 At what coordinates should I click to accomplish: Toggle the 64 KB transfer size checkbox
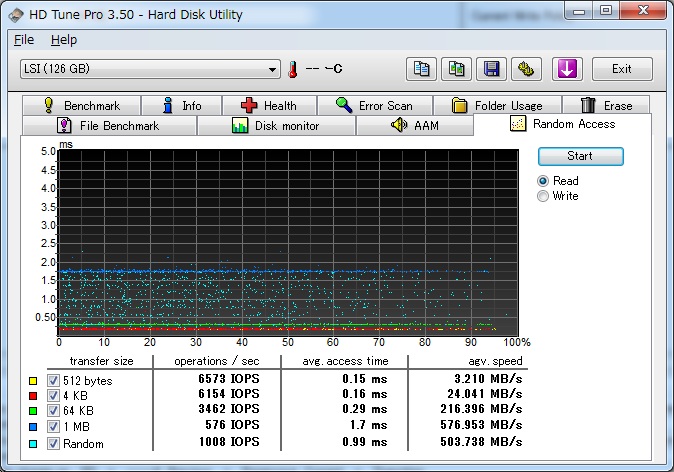tap(54, 411)
